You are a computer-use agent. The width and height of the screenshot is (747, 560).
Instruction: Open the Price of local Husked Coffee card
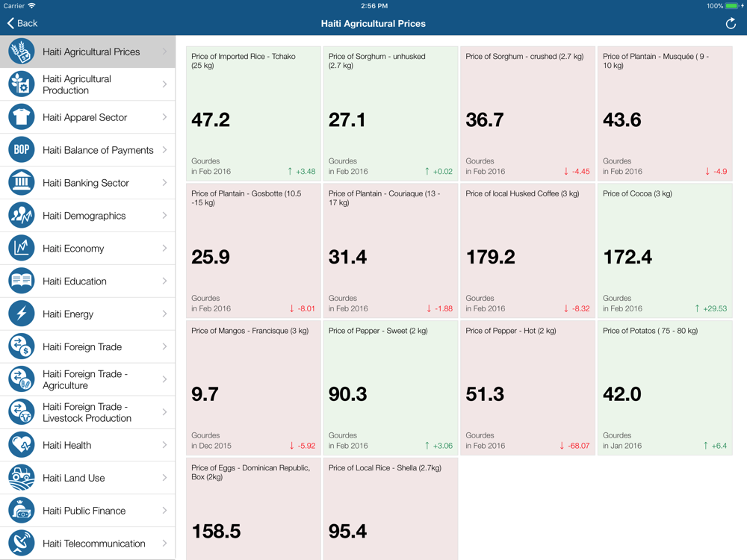527,251
